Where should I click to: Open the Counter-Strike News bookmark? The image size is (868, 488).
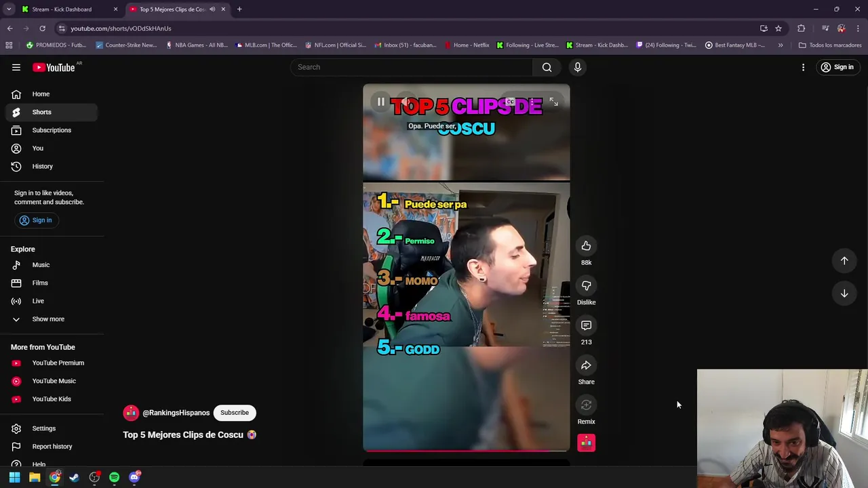point(126,45)
